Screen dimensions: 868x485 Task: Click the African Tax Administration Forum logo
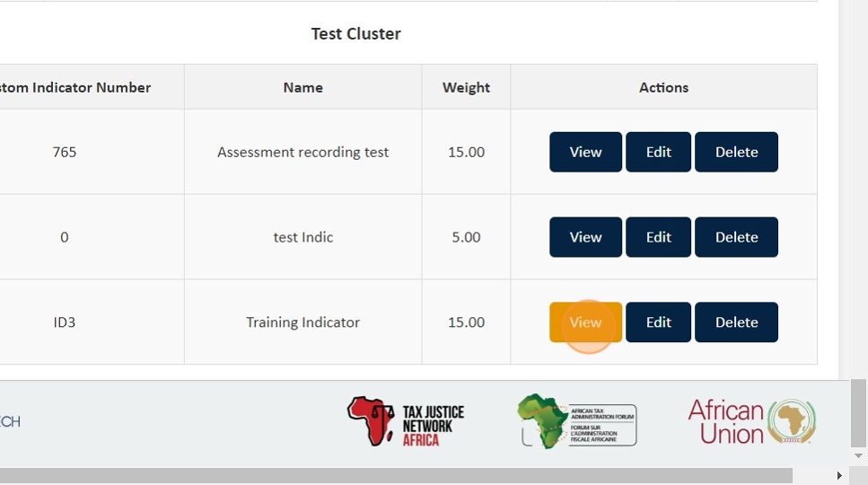click(x=576, y=422)
